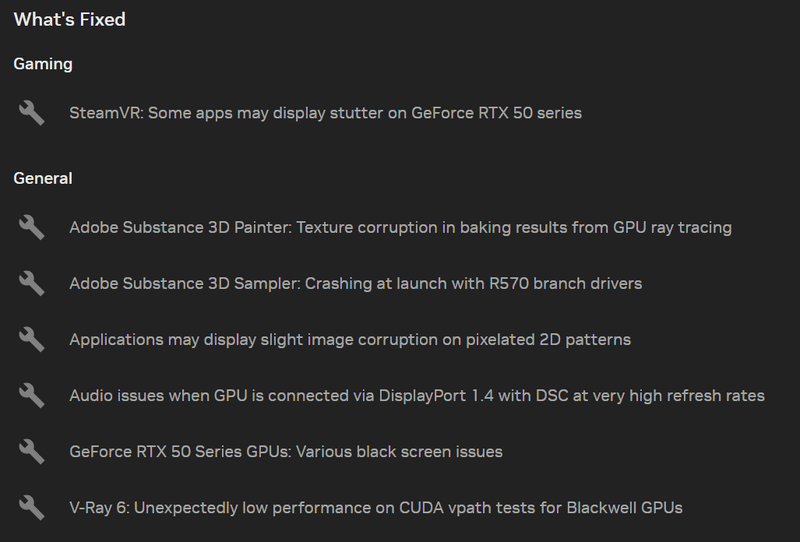Image resolution: width=800 pixels, height=542 pixels.
Task: Click the DisplayPort 1.4 audio issues entry
Action: [x=417, y=395]
